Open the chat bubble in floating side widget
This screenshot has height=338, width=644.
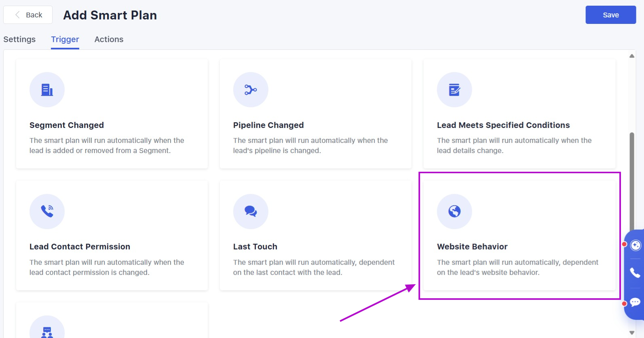(635, 302)
